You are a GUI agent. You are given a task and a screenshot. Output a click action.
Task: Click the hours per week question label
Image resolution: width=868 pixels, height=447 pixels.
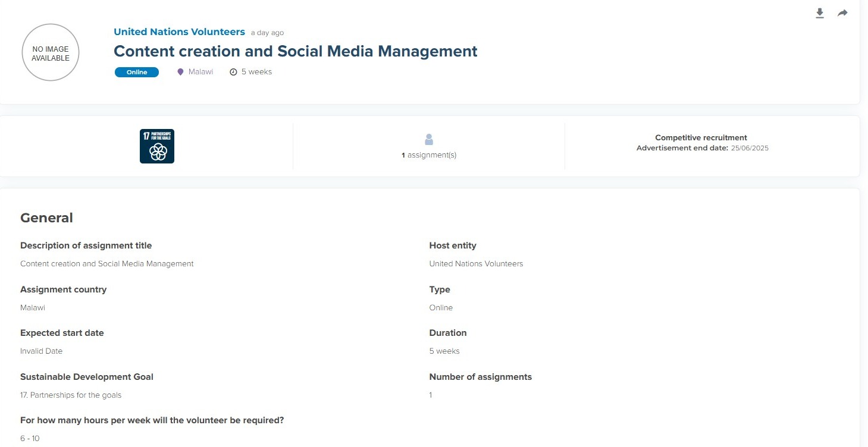coord(152,420)
